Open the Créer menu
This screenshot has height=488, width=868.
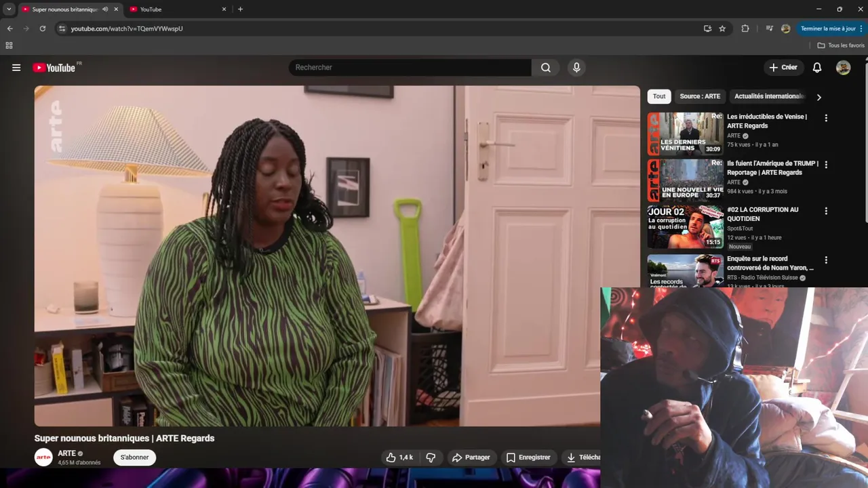783,68
